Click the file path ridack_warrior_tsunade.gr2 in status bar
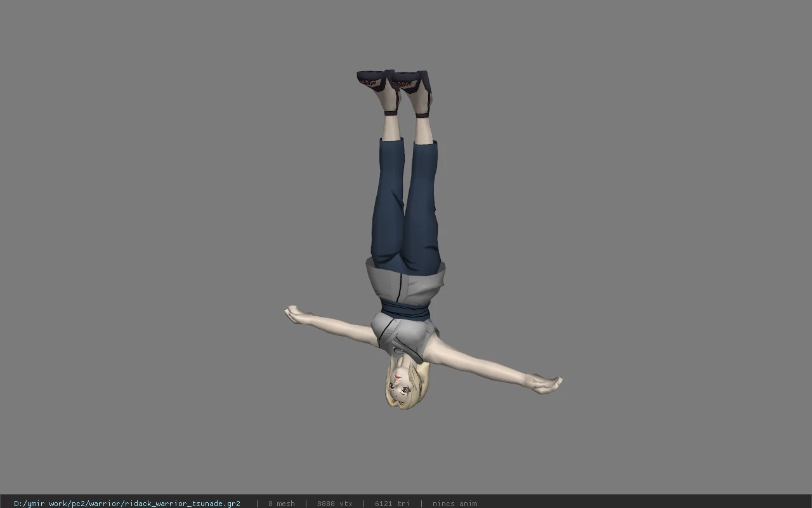This screenshot has height=508, width=812. point(127,504)
